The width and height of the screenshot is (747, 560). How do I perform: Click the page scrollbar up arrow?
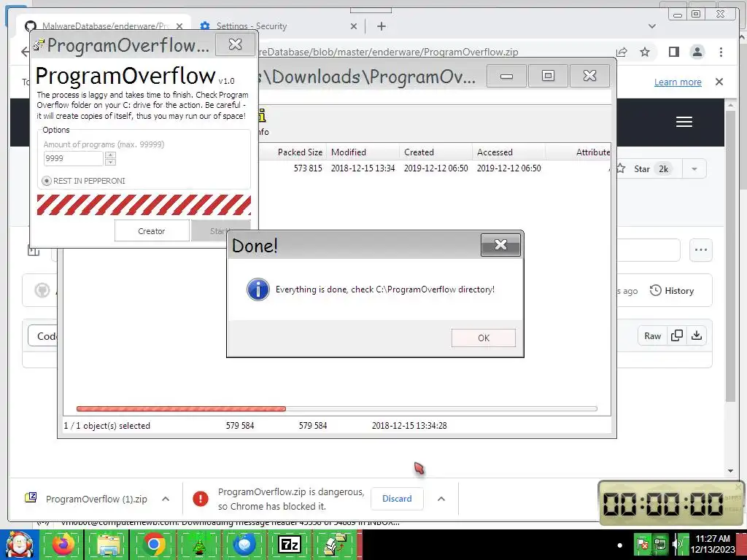(730, 104)
